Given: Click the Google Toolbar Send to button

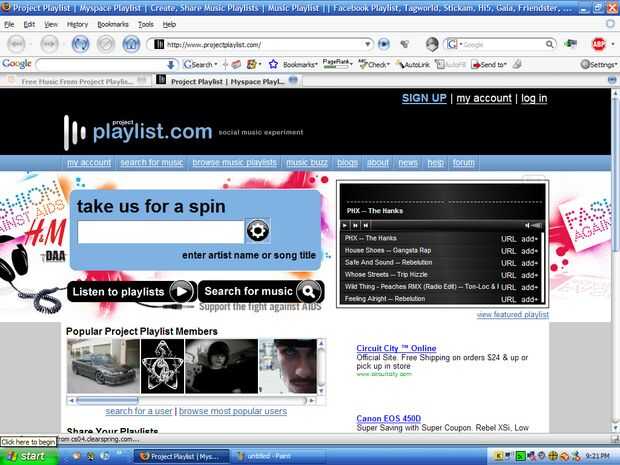Looking at the screenshot, I should (489, 64).
